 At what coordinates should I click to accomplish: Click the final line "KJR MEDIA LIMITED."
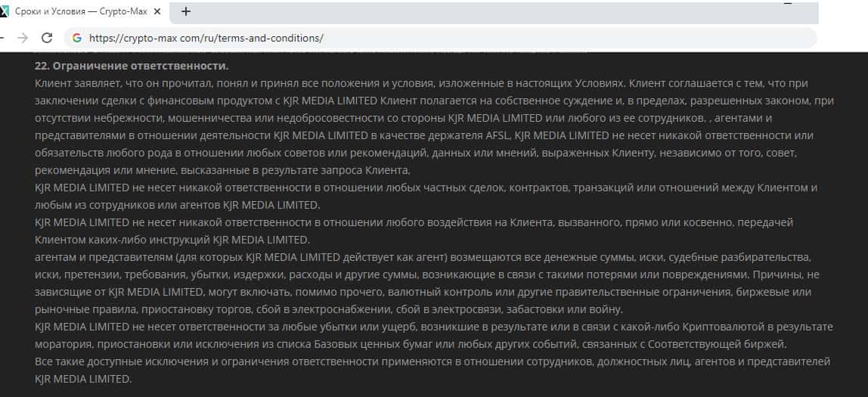point(83,380)
